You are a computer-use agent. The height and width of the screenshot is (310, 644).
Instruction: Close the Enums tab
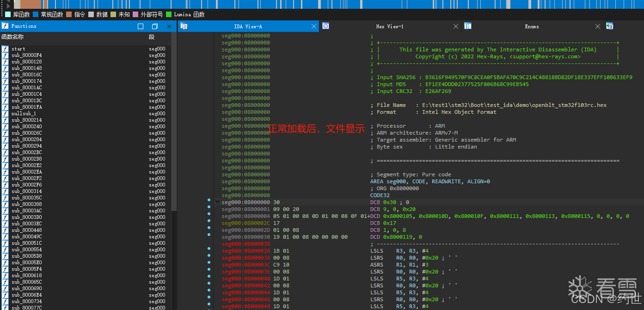coord(598,26)
